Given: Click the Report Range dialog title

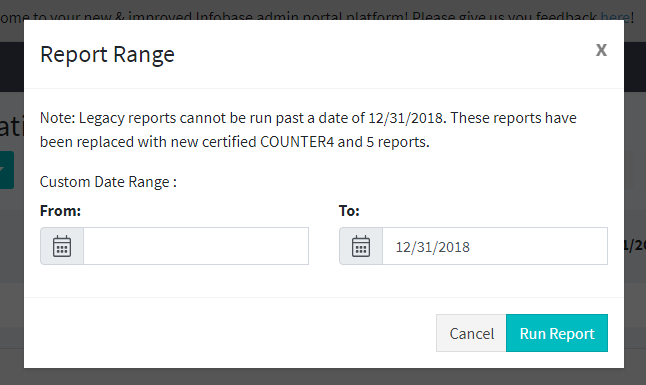Looking at the screenshot, I should [107, 54].
